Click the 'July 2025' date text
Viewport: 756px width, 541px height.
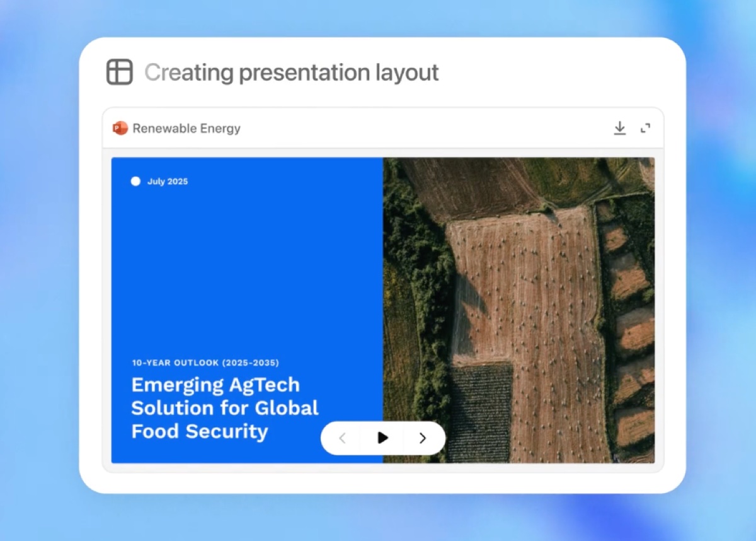(x=168, y=182)
